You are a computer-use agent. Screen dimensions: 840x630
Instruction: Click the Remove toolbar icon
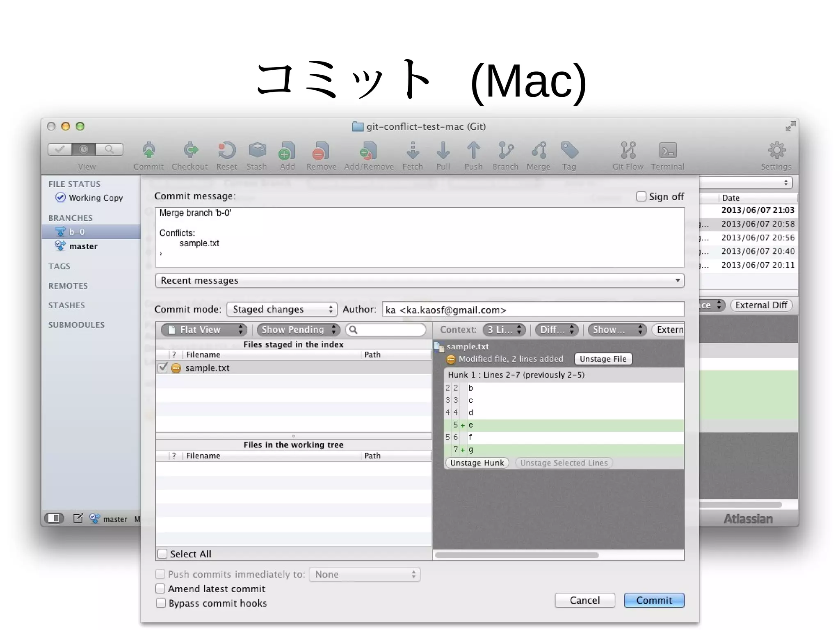(321, 151)
